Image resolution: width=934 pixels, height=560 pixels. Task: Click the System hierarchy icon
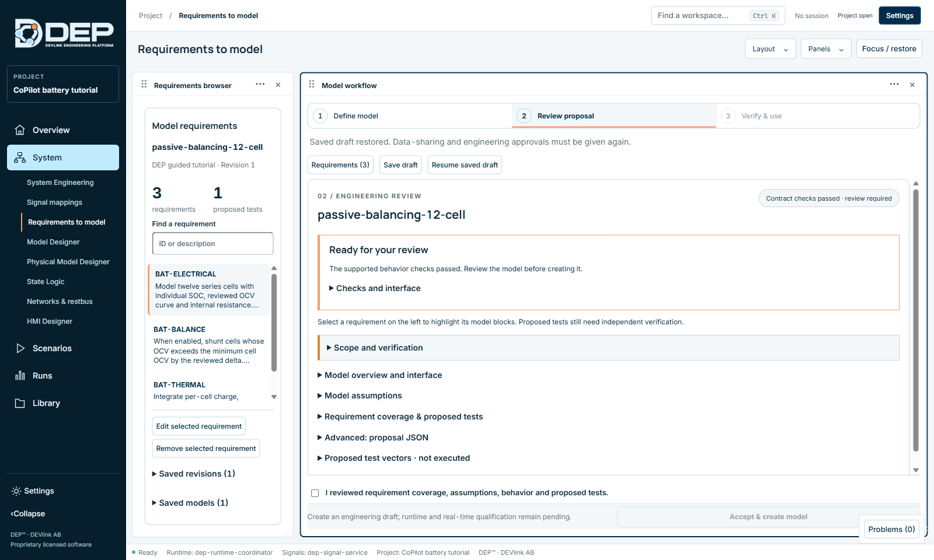pyautogui.click(x=20, y=157)
